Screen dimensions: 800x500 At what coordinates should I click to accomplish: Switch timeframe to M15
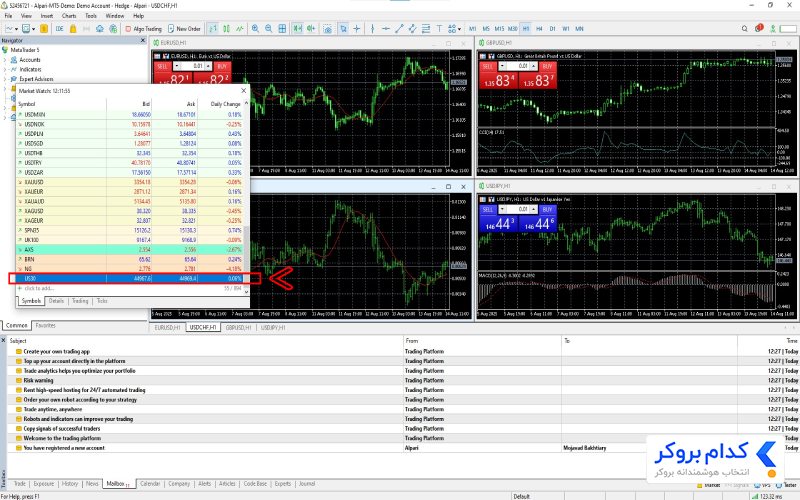499,29
